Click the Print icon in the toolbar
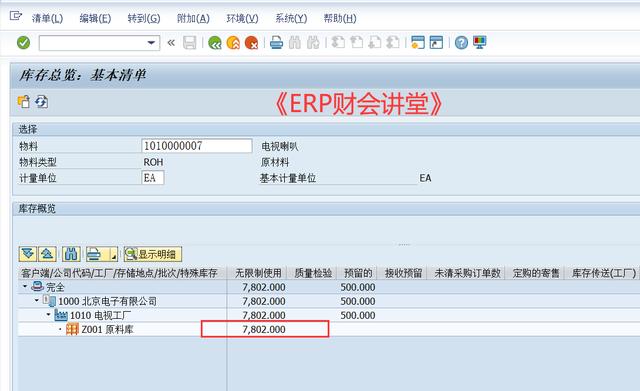The image size is (640, 391). [x=276, y=42]
